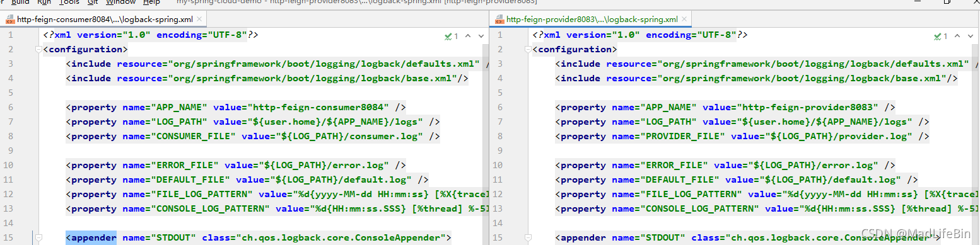Screen dimensions: 980x245
Task: Collapse the configuration tag in consumer8084 editor
Action: coord(38,49)
